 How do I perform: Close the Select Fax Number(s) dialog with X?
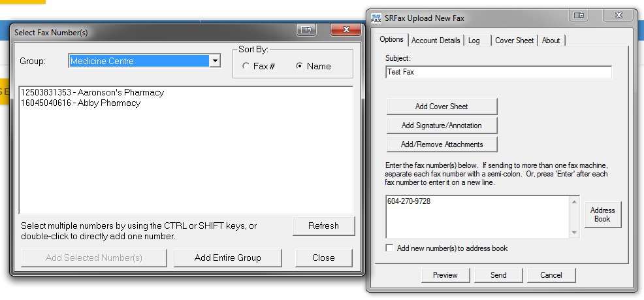(x=346, y=29)
